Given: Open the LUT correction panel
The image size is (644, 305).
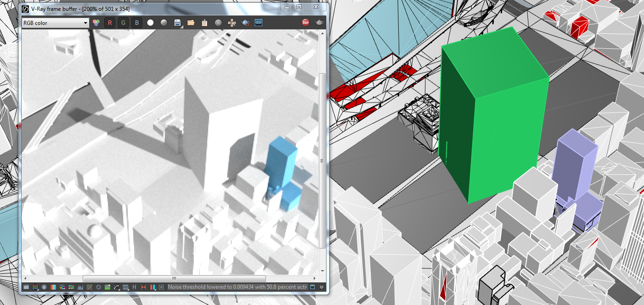Looking at the screenshot, I should tap(126, 286).
